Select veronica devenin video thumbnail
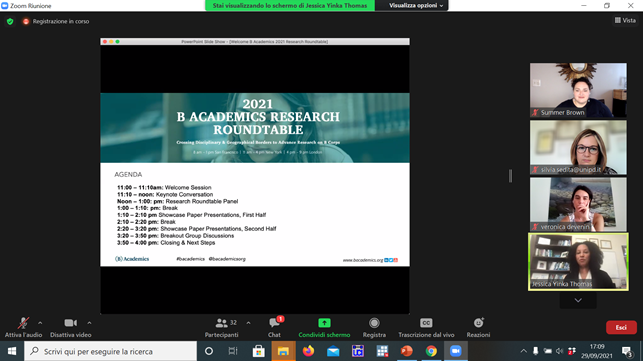 pos(578,204)
